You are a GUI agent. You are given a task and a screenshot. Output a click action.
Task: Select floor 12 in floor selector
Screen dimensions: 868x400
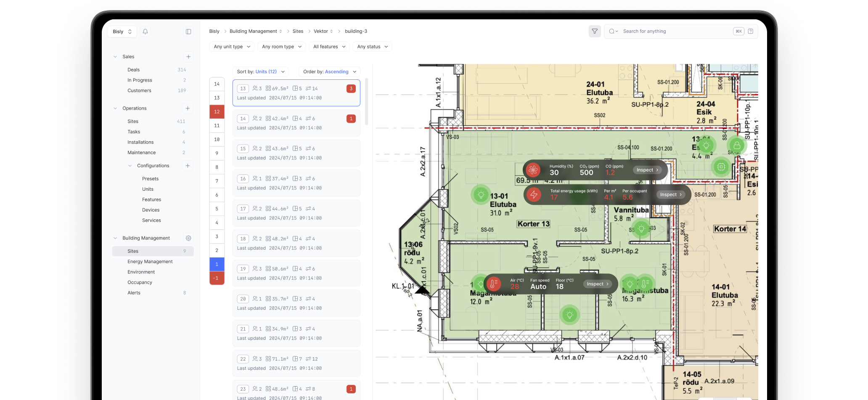[217, 112]
